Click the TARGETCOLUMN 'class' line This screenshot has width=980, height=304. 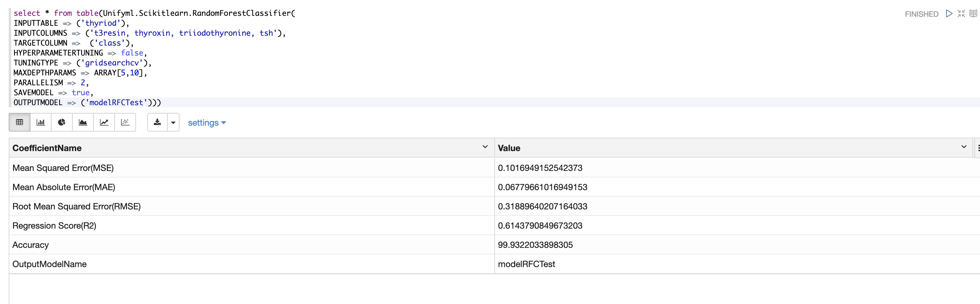pos(74,43)
